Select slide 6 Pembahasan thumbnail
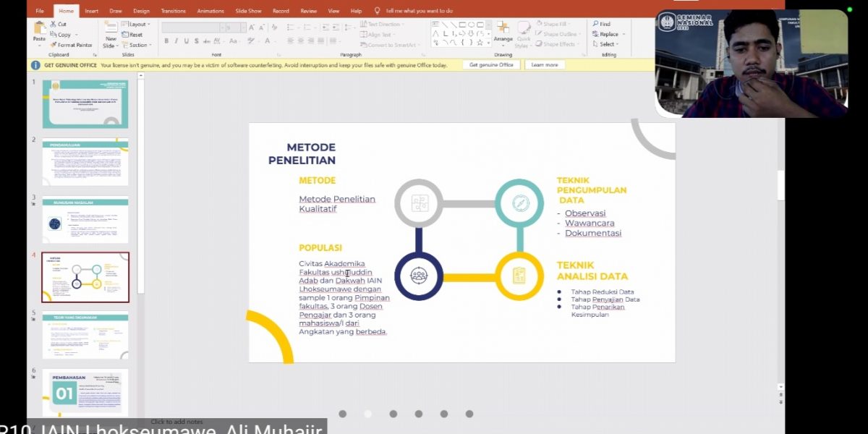Viewport: 868px width, 434px height. (85, 393)
